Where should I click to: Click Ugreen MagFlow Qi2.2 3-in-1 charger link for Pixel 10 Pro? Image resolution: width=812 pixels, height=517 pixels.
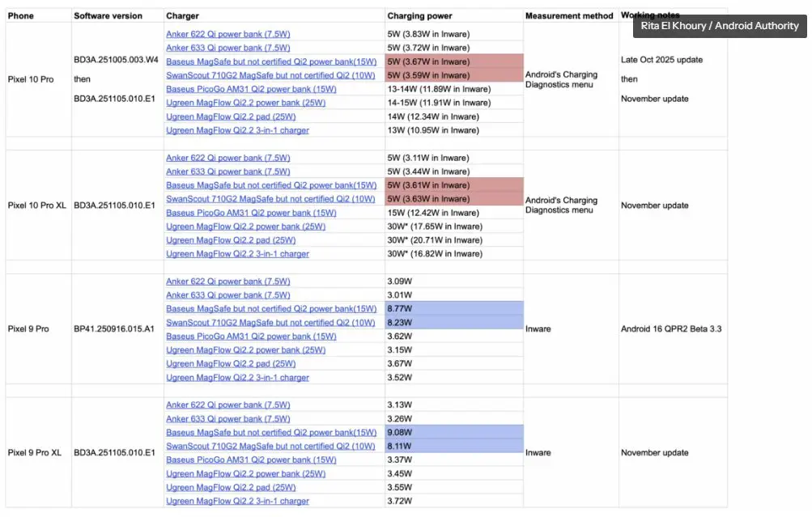pyautogui.click(x=237, y=130)
